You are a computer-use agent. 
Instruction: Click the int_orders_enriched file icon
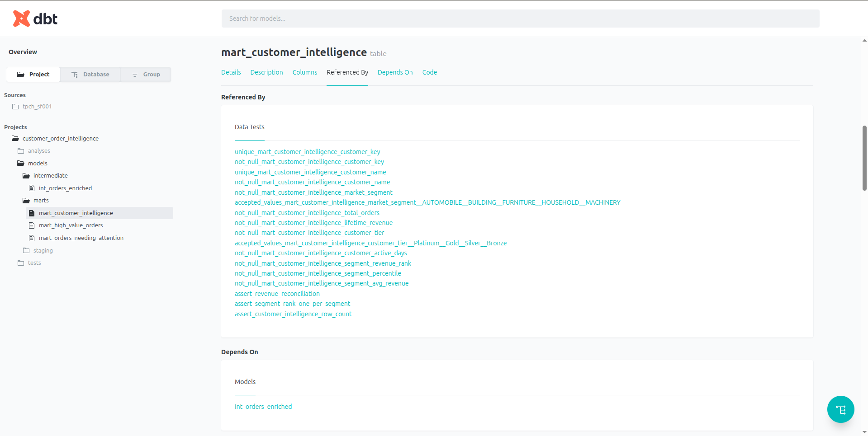pos(32,188)
